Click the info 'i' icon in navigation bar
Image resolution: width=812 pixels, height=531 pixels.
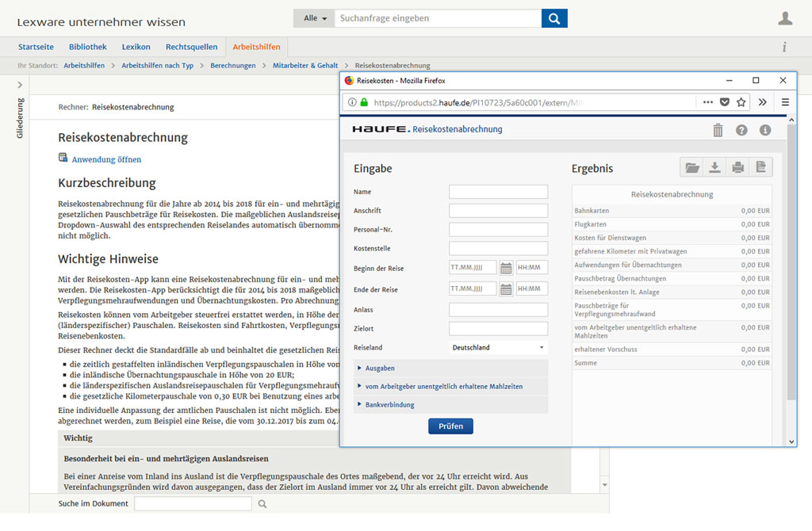(784, 47)
